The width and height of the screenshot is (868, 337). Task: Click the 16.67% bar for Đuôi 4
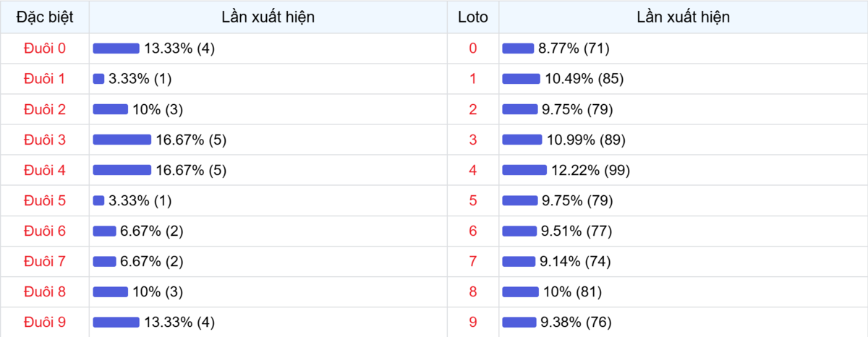click(x=122, y=170)
